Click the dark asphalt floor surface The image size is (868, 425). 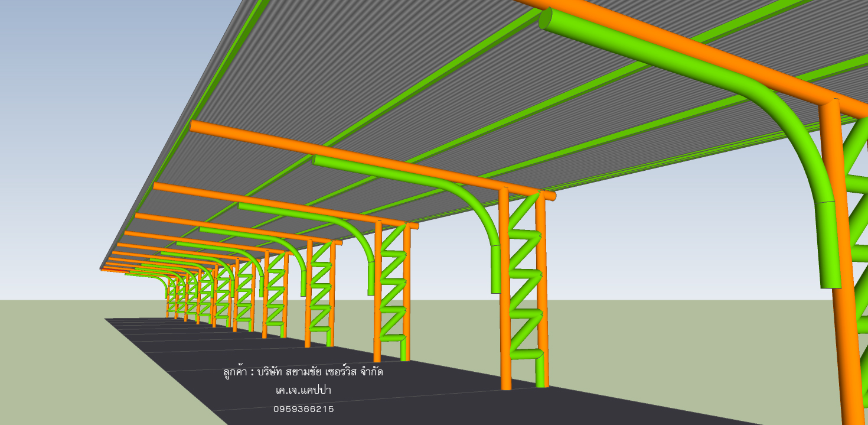point(413,402)
